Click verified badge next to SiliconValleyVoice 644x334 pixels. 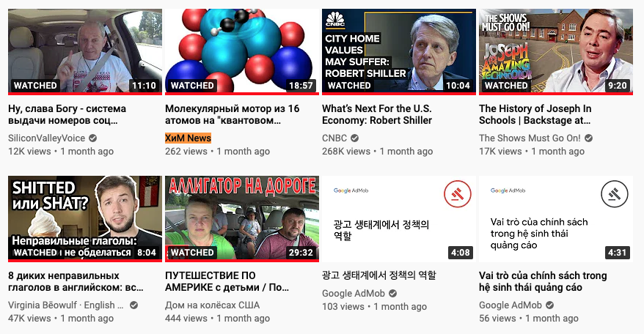click(x=93, y=138)
